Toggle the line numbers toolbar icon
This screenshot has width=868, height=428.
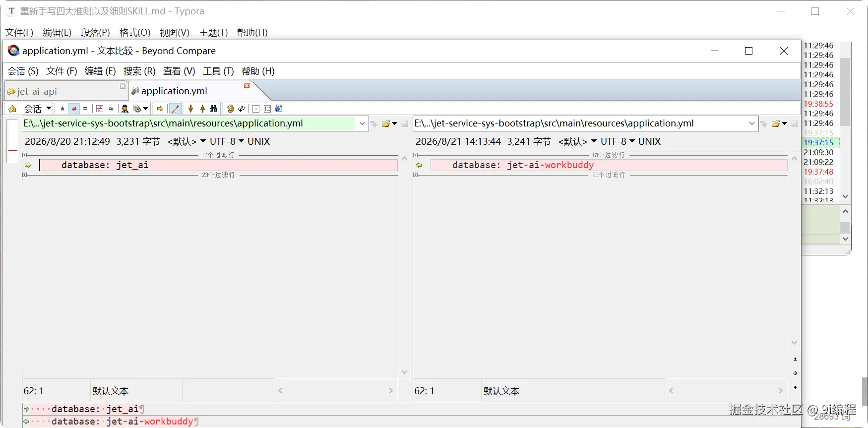click(x=267, y=109)
